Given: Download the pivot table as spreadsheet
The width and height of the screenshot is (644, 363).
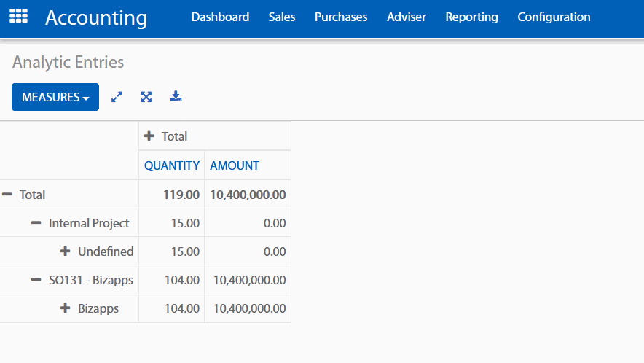Looking at the screenshot, I should coord(176,97).
